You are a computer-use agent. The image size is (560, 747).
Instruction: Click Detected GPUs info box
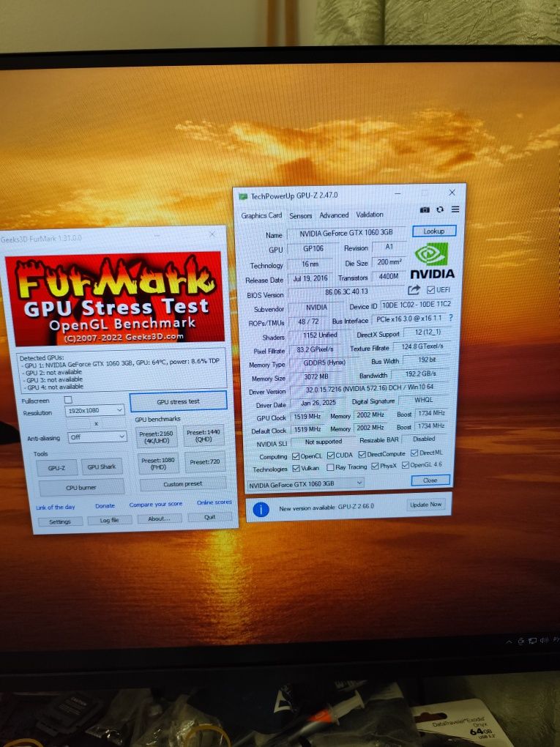[x=122, y=372]
